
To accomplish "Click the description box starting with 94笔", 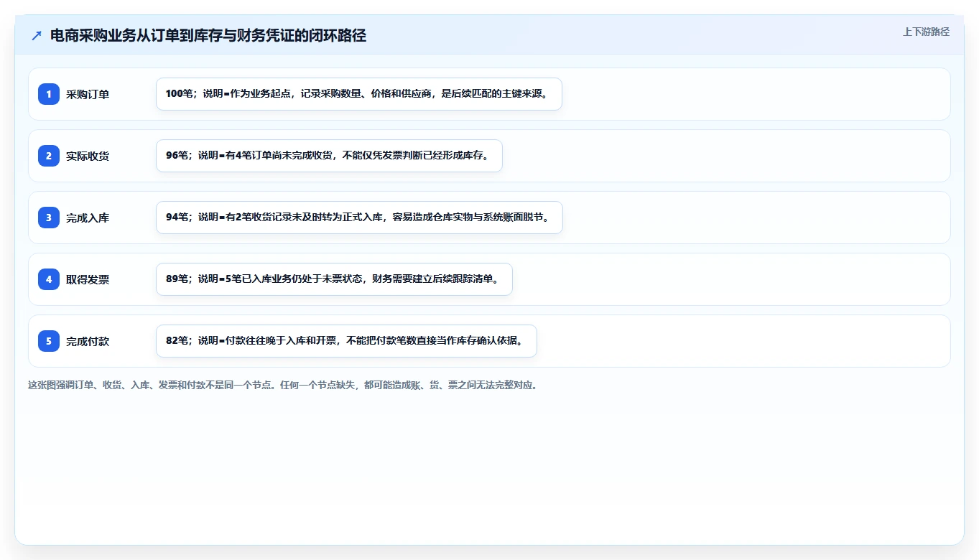I will click(359, 218).
